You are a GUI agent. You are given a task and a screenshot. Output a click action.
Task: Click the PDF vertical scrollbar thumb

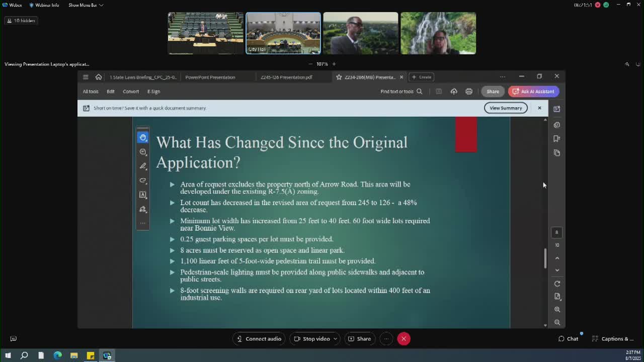545,258
